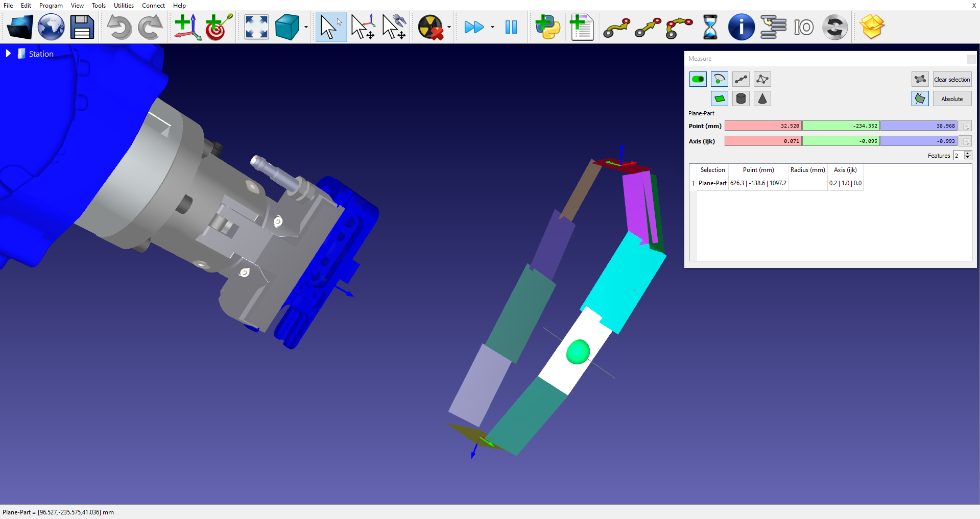Click the Absolute button
The width and height of the screenshot is (980, 519).
(952, 99)
